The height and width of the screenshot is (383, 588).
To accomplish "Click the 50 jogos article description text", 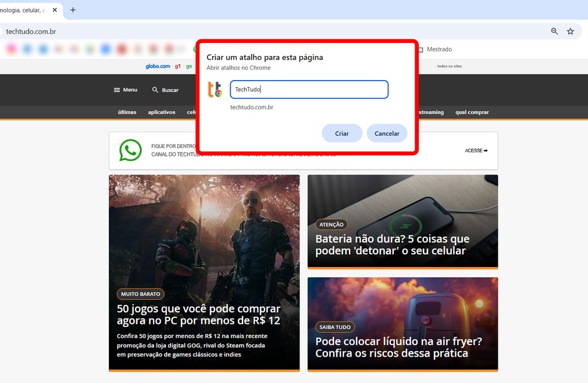I will pos(192,345).
